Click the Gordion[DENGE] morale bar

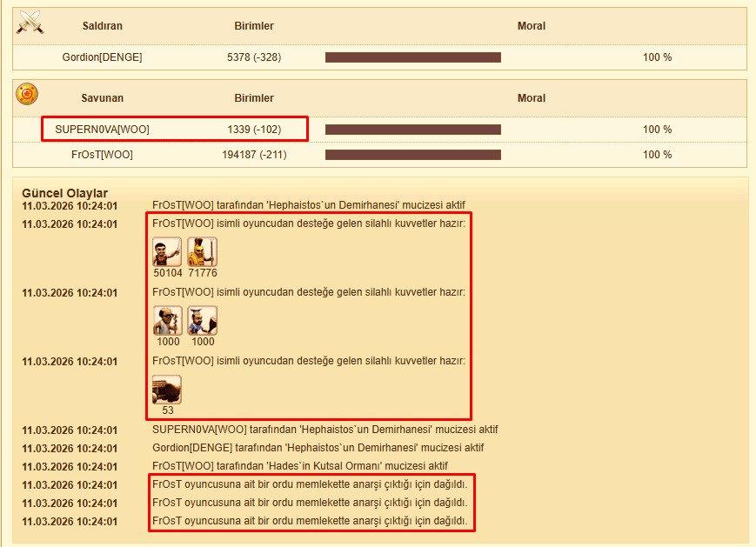click(413, 57)
